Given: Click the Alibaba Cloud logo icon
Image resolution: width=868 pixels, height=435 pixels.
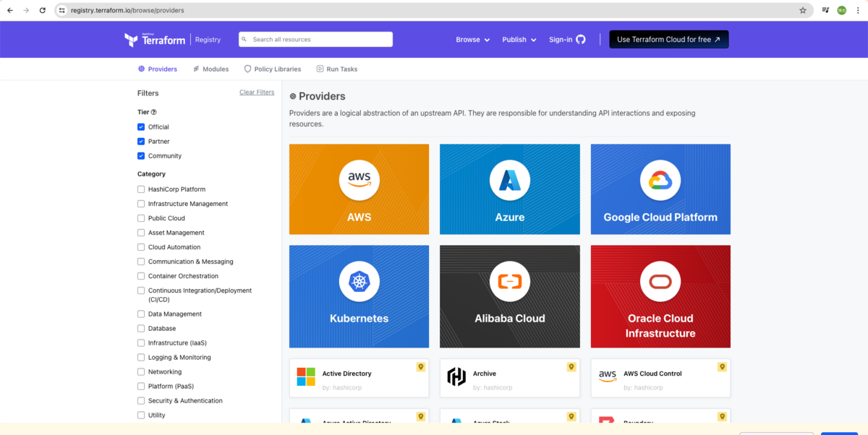Looking at the screenshot, I should tap(510, 281).
